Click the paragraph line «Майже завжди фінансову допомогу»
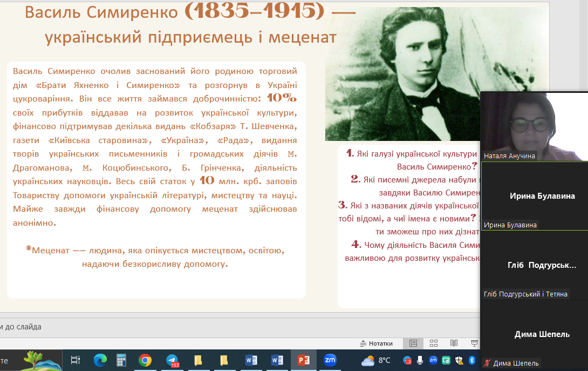The height and width of the screenshot is (371, 588). click(x=155, y=209)
